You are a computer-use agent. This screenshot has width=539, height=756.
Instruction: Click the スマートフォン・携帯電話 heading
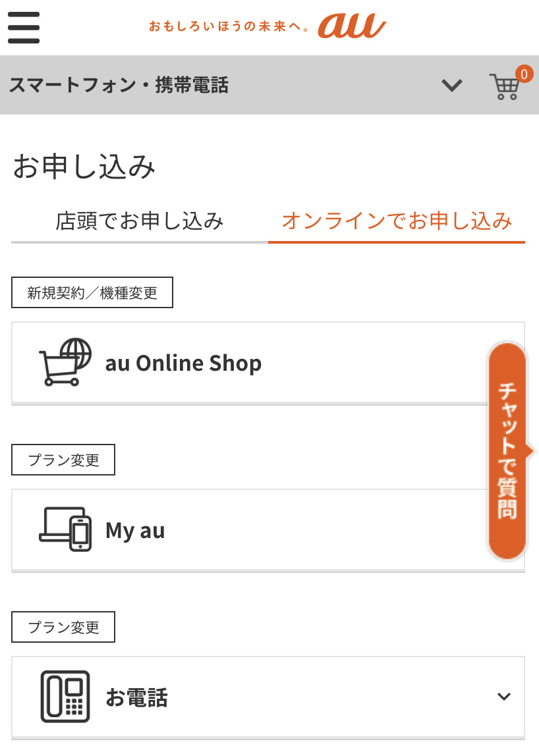click(119, 86)
